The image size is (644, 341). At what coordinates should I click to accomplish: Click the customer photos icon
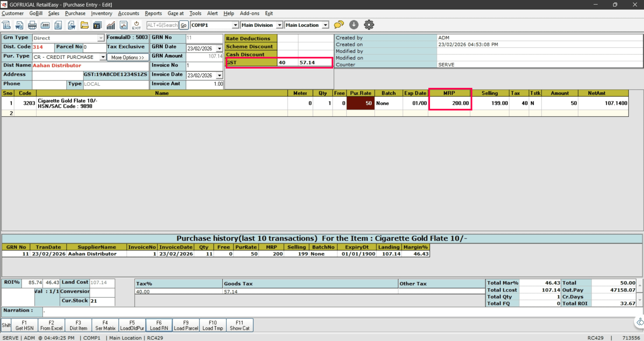(97, 25)
